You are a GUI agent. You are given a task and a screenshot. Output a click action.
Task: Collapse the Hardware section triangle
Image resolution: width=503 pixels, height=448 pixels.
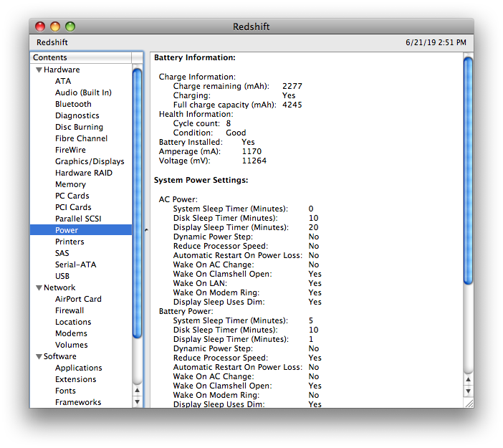pos(39,70)
